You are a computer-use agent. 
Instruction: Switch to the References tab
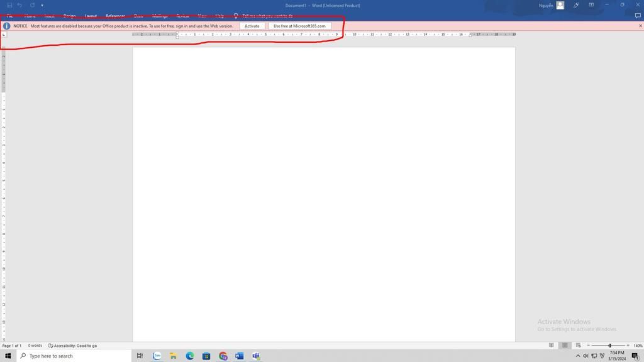pyautogui.click(x=115, y=16)
